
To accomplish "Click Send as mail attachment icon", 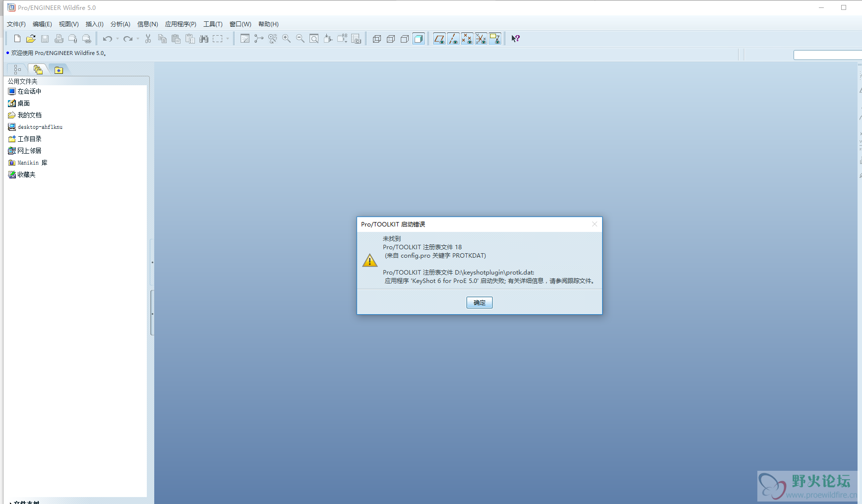I will [72, 39].
